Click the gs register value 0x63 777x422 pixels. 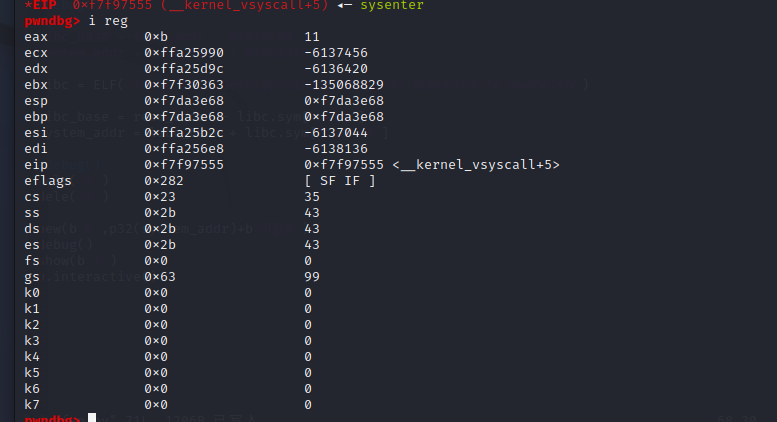click(x=160, y=276)
